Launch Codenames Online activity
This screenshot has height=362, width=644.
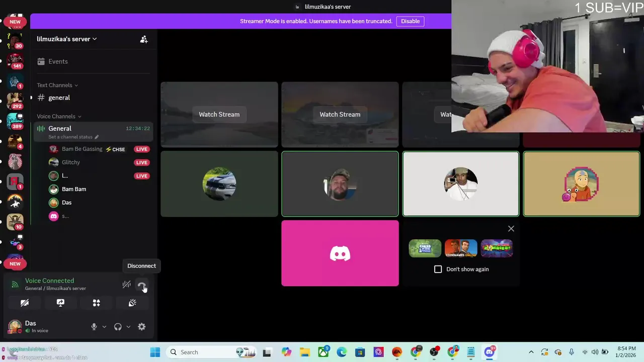pyautogui.click(x=460, y=248)
